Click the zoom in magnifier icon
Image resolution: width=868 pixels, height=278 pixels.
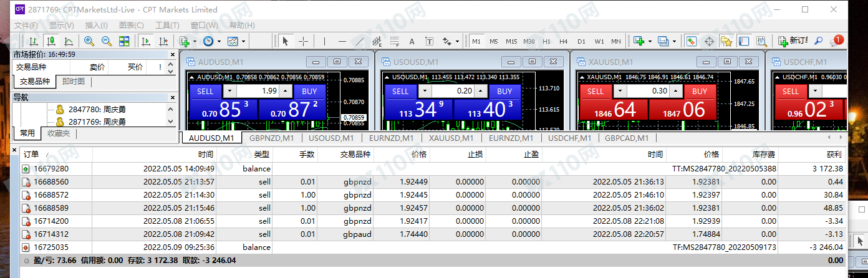point(89,41)
